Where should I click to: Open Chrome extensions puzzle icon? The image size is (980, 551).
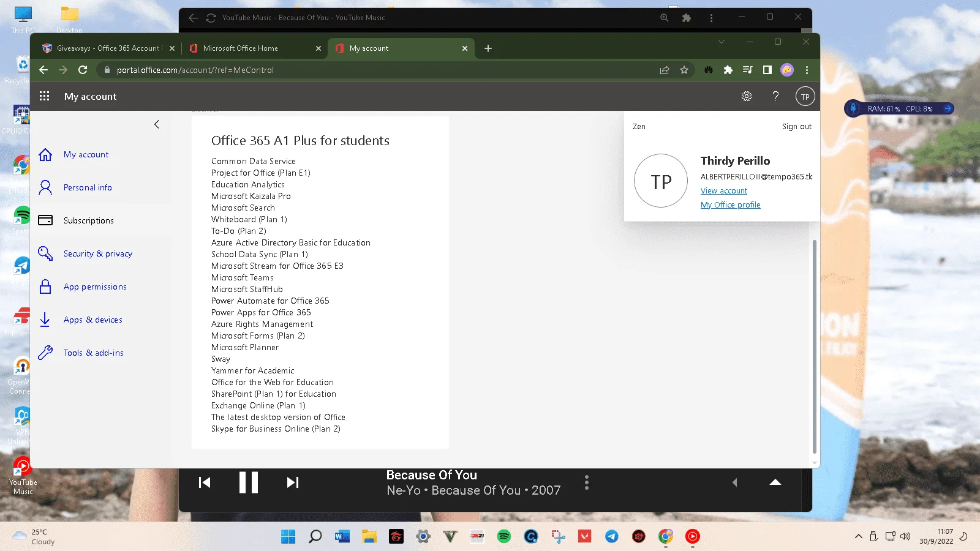tap(728, 70)
